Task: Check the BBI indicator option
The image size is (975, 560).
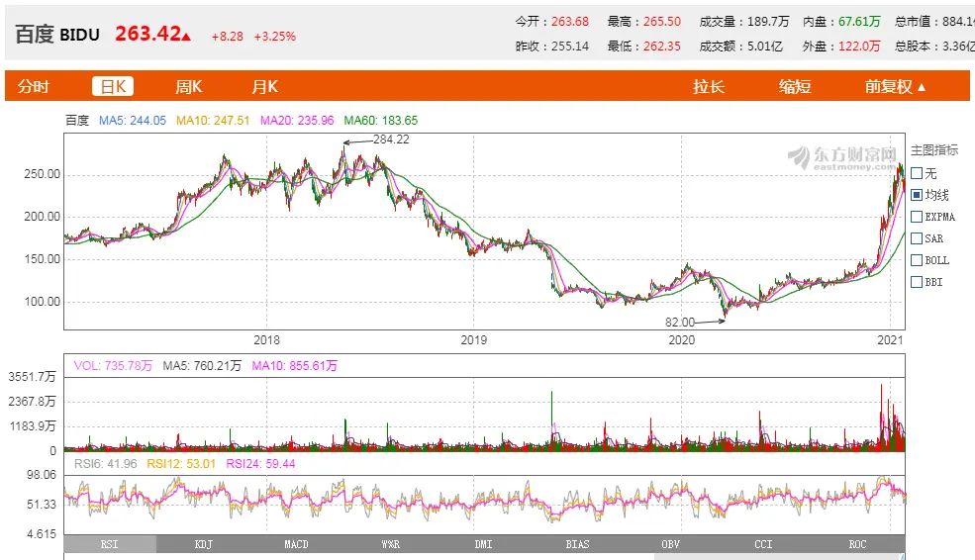Action: point(916,282)
